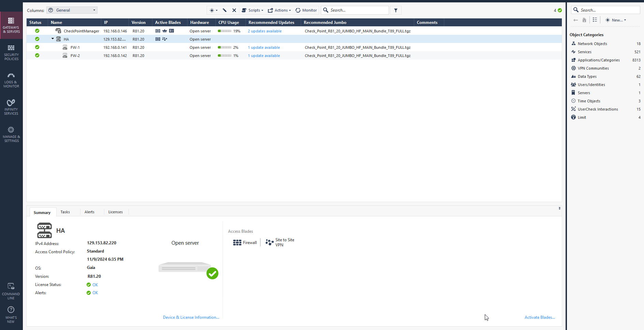Viewport: 644px width, 330px height.
Task: Open the Security Policies sidebar view
Action: 11,52
